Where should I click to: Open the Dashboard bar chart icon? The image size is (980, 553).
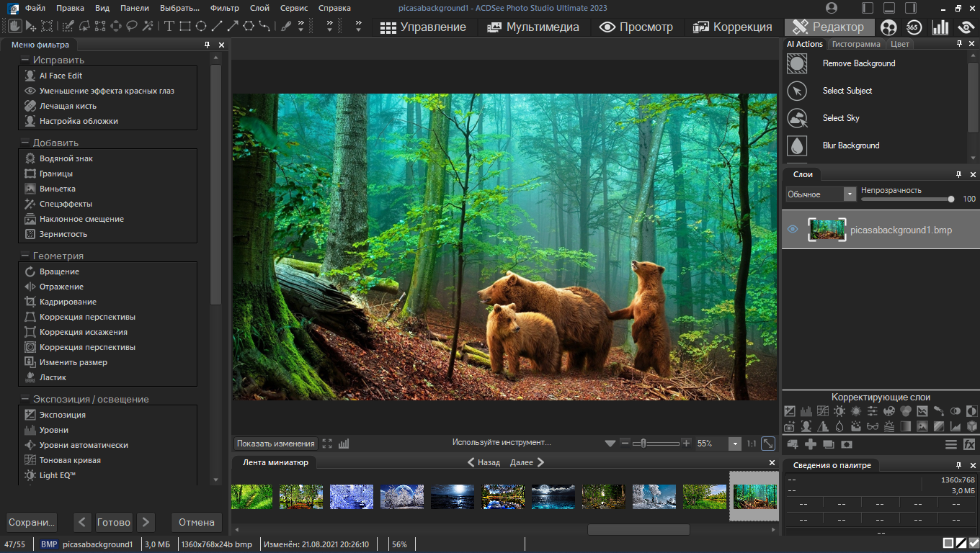(x=940, y=27)
